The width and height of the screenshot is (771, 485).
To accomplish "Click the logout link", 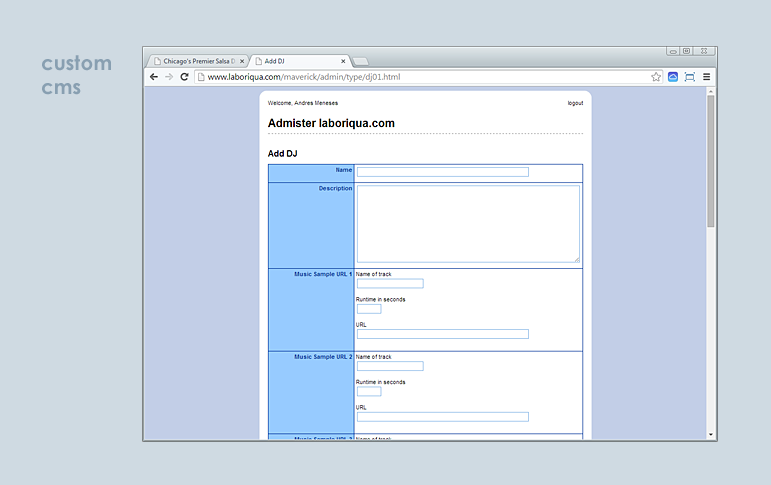I will 575,103.
